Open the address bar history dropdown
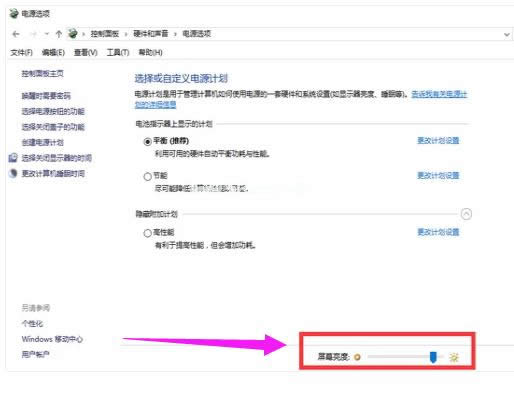 point(507,34)
